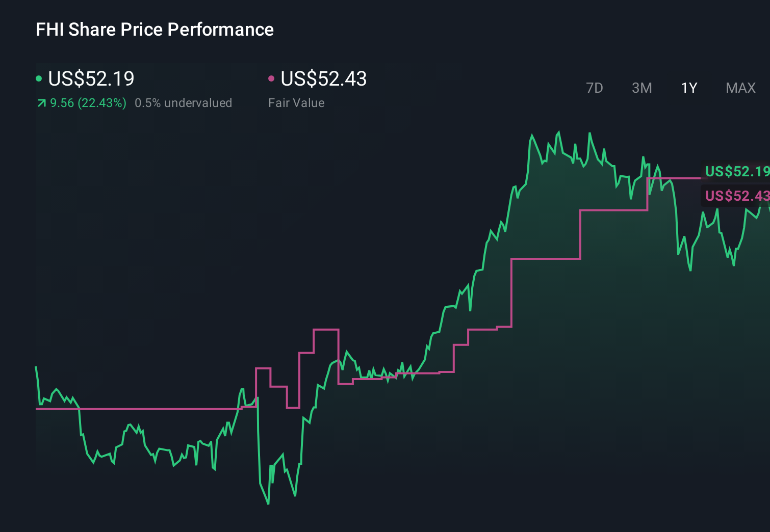The width and height of the screenshot is (770, 532).
Task: Click the US$52.19 current price heading
Action: coord(91,79)
